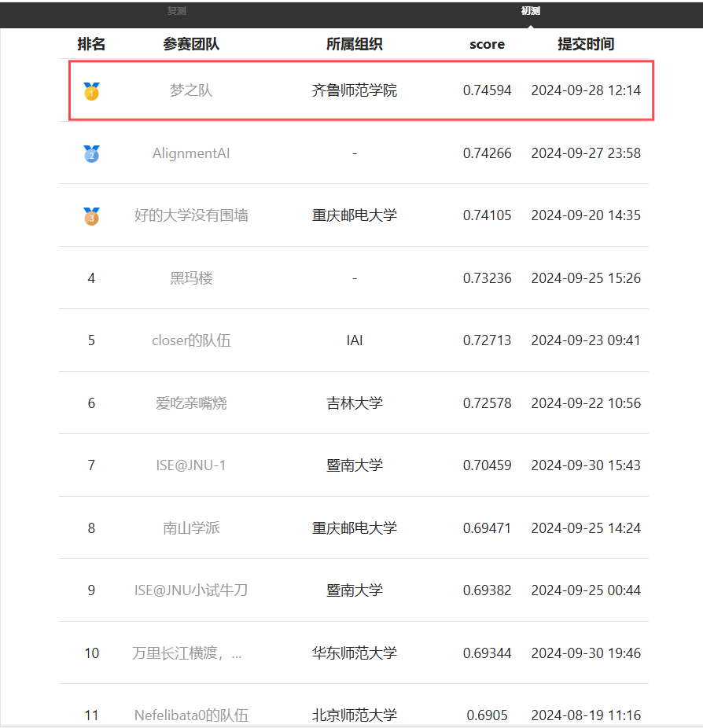Screen dimensions: 703x728
Task: Open team 梦之队 entry
Action: click(191, 90)
